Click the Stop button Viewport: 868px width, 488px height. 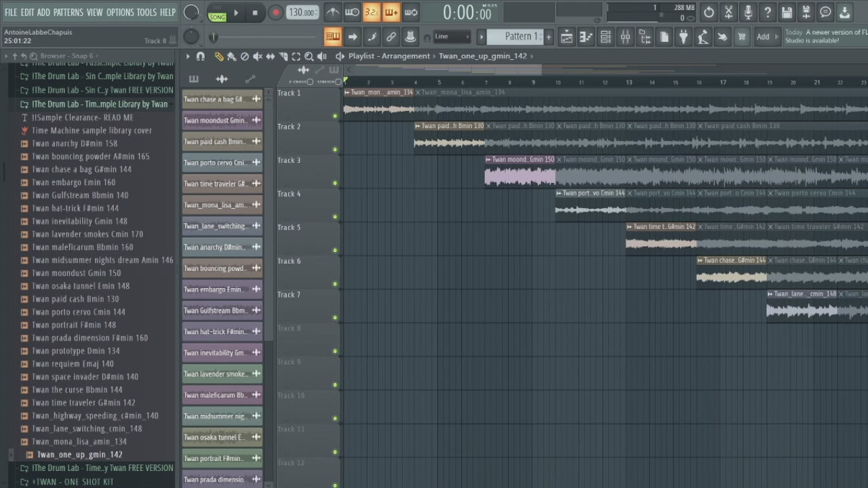[x=255, y=12]
